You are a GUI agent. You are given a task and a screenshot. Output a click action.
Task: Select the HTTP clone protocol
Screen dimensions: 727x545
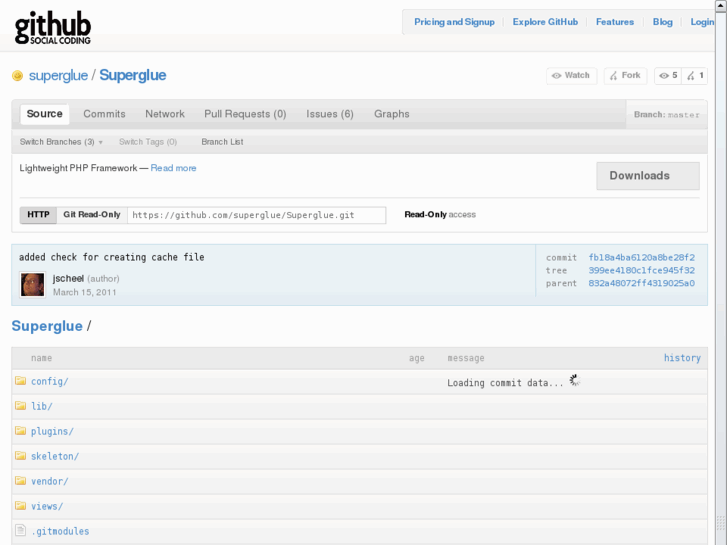coord(38,215)
